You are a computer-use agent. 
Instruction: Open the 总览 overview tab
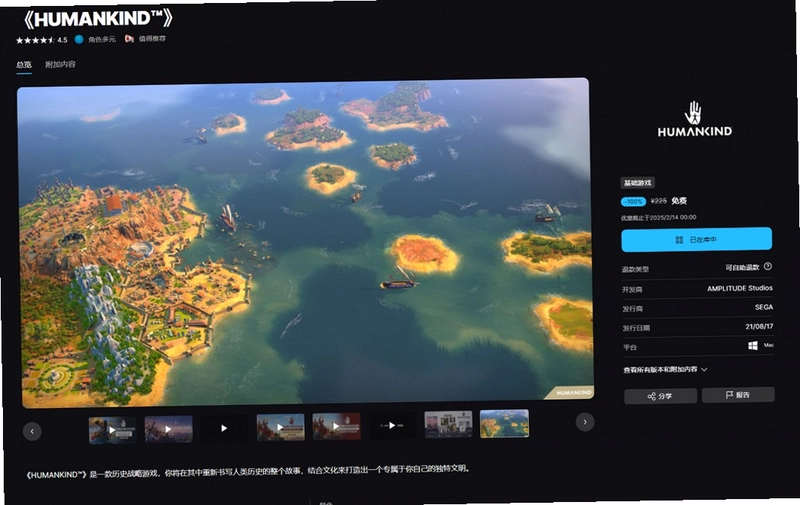coord(24,65)
